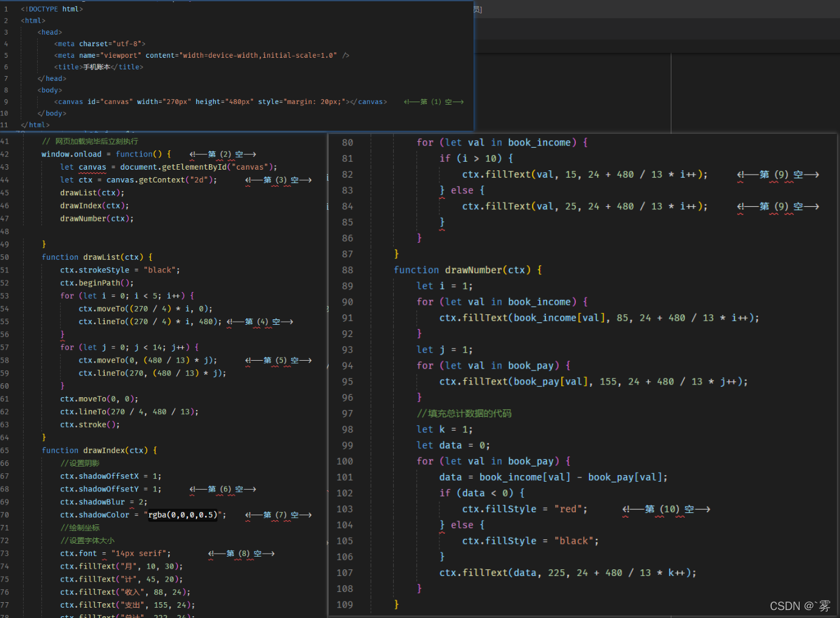Click the opening <head> tag
Image resolution: width=840 pixels, height=618 pixels.
50,32
